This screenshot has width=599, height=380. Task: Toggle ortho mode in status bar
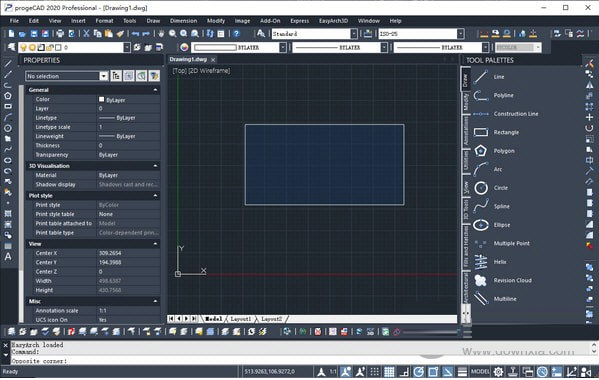click(404, 372)
